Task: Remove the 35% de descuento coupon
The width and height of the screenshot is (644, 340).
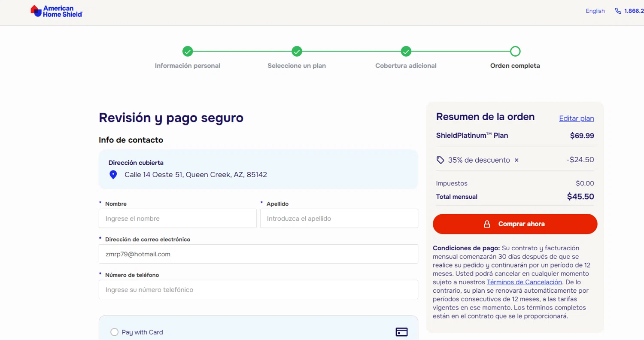Action: [516, 160]
